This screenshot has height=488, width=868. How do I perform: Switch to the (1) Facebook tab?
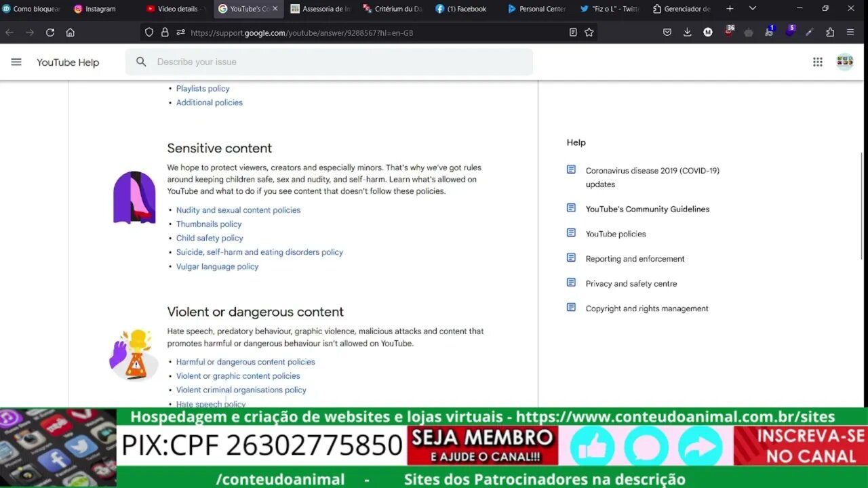(x=467, y=9)
